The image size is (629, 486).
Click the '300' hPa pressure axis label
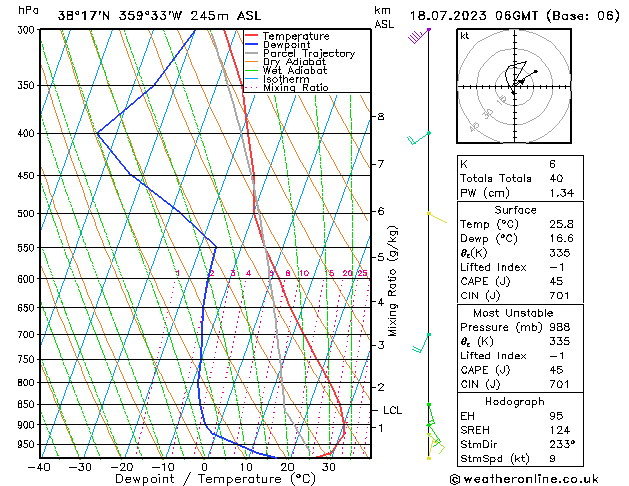coord(26,30)
